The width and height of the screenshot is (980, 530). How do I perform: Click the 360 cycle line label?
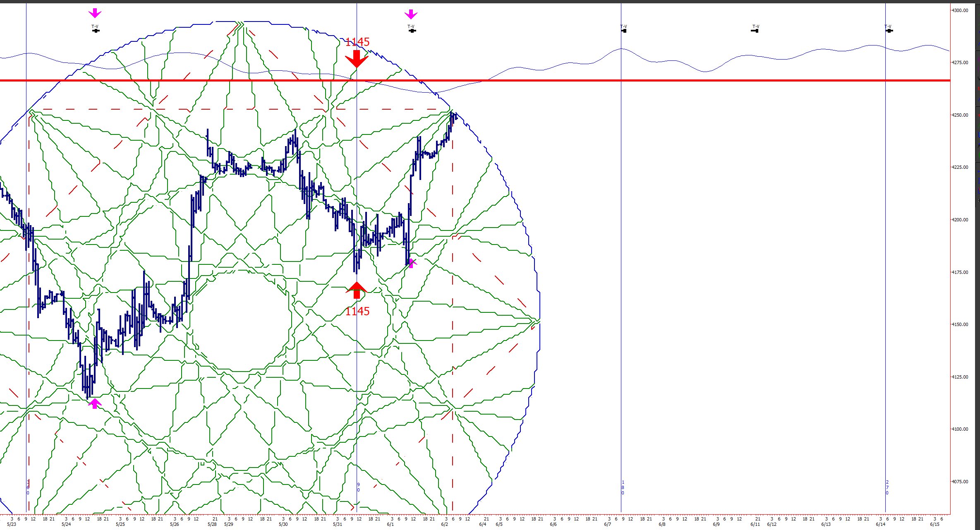point(28,487)
